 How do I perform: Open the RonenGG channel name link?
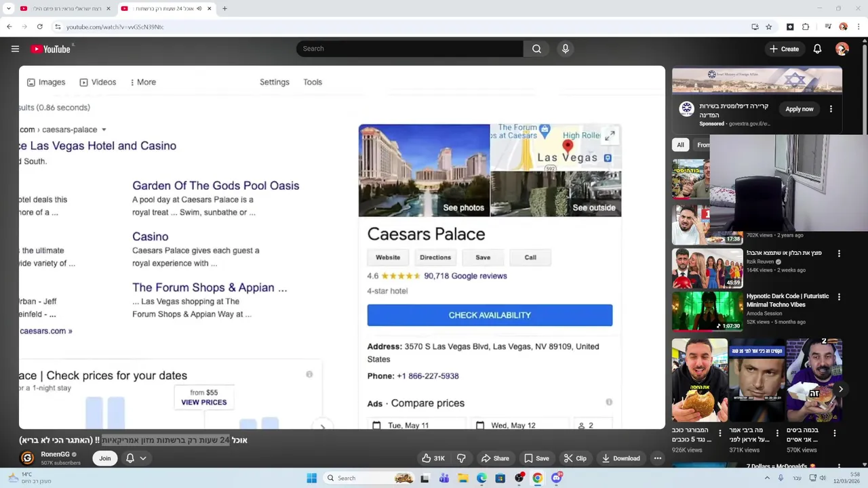[55, 454]
